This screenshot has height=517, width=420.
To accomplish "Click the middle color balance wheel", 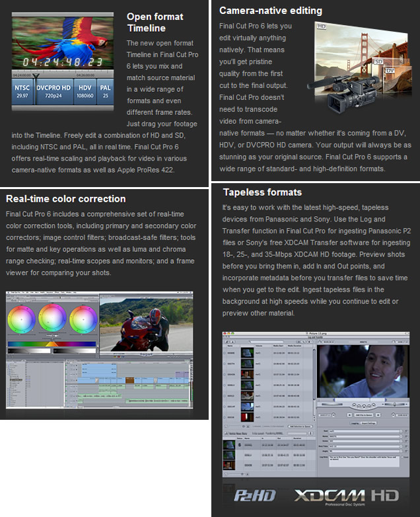I will click(x=52, y=318).
